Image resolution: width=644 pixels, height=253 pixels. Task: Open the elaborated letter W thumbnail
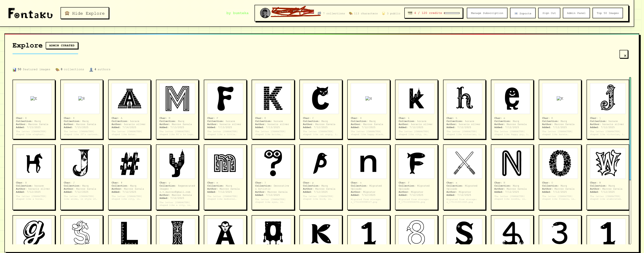coord(608,163)
